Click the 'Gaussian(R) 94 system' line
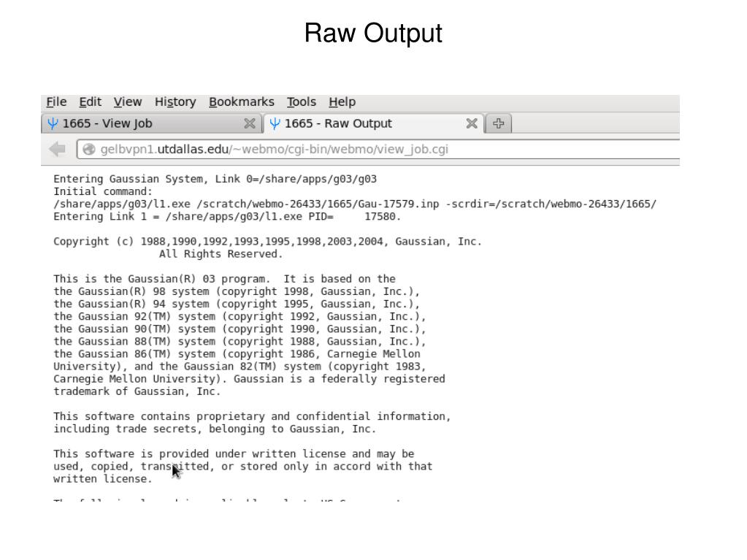This screenshot has height=560, width=747. tap(237, 304)
